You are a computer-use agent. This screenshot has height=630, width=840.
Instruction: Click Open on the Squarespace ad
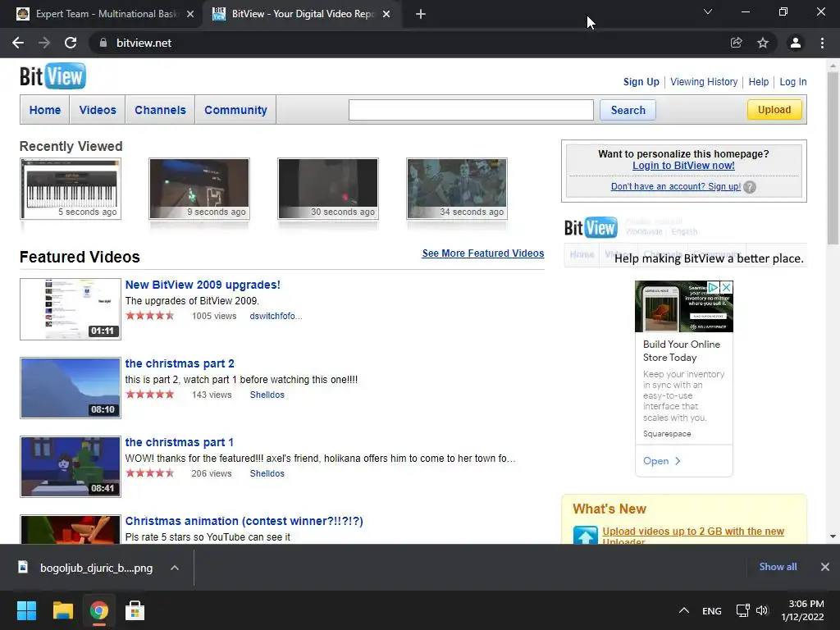coord(662,461)
